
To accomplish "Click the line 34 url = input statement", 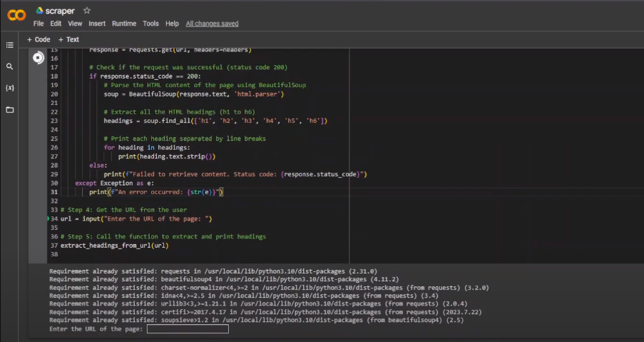I will pyautogui.click(x=136, y=218).
